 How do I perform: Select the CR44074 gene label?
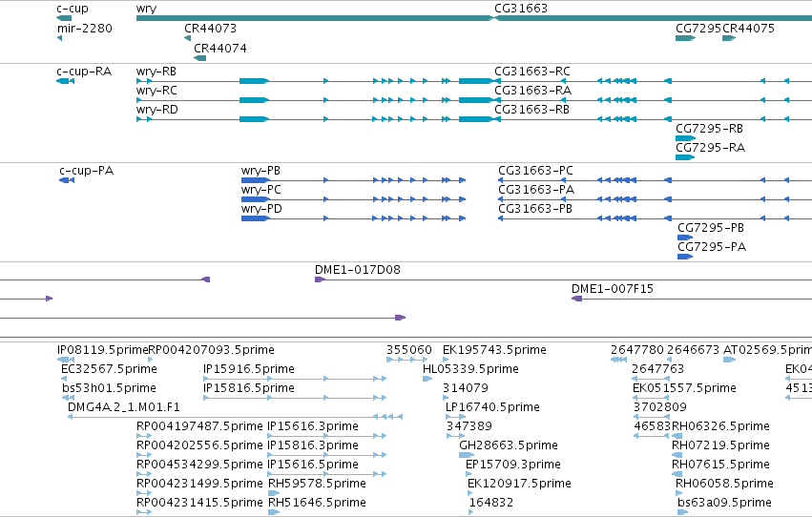point(220,48)
